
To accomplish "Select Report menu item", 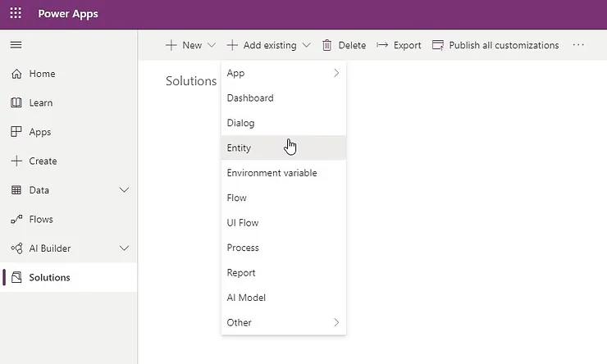I will pyautogui.click(x=284, y=272).
